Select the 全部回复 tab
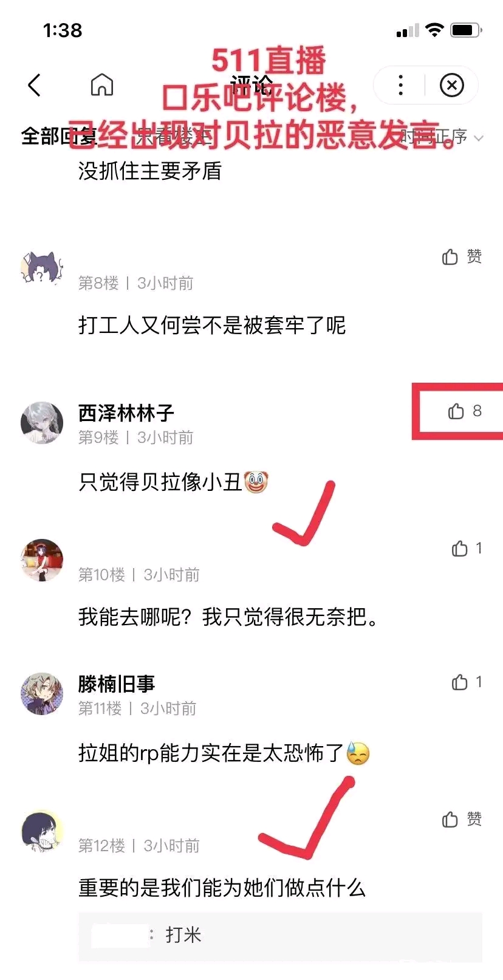The image size is (503, 980). (59, 137)
